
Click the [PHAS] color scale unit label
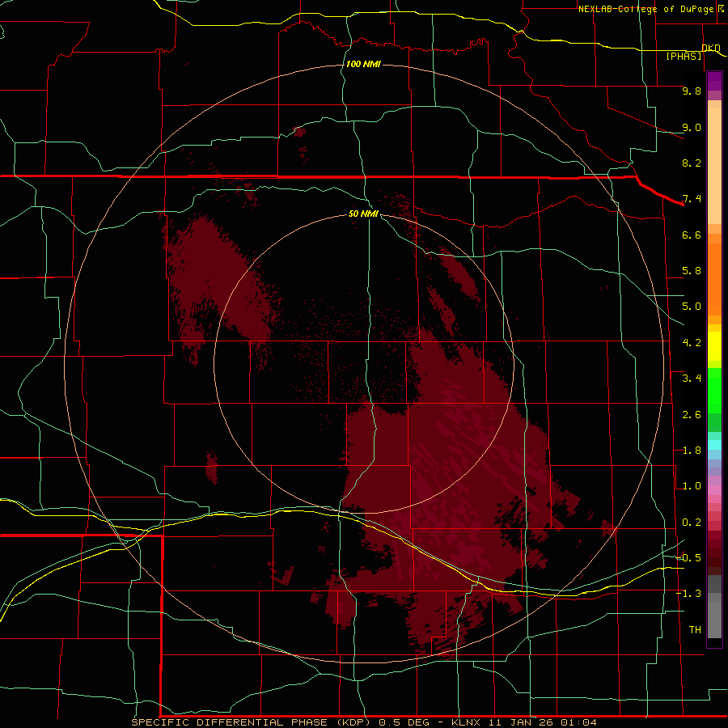(x=684, y=56)
